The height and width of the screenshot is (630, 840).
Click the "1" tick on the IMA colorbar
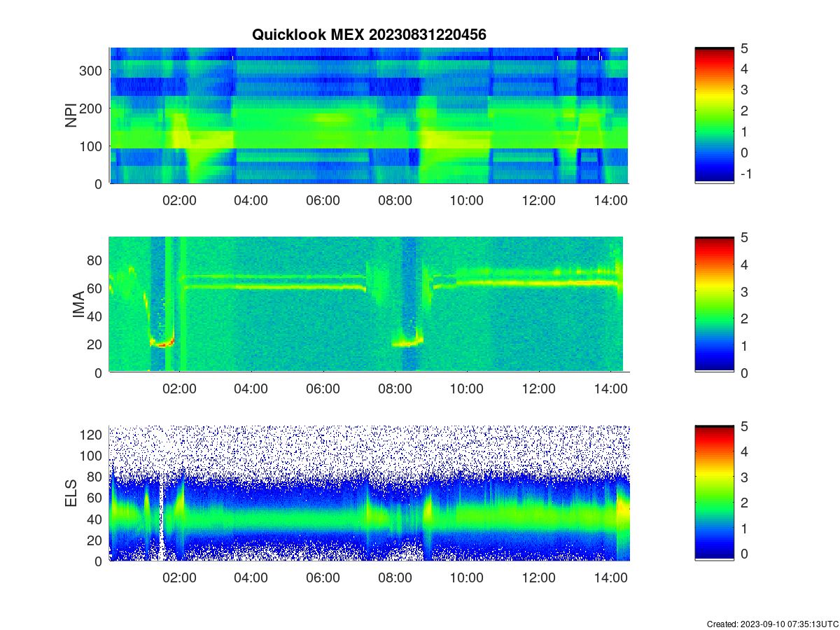[x=744, y=345]
